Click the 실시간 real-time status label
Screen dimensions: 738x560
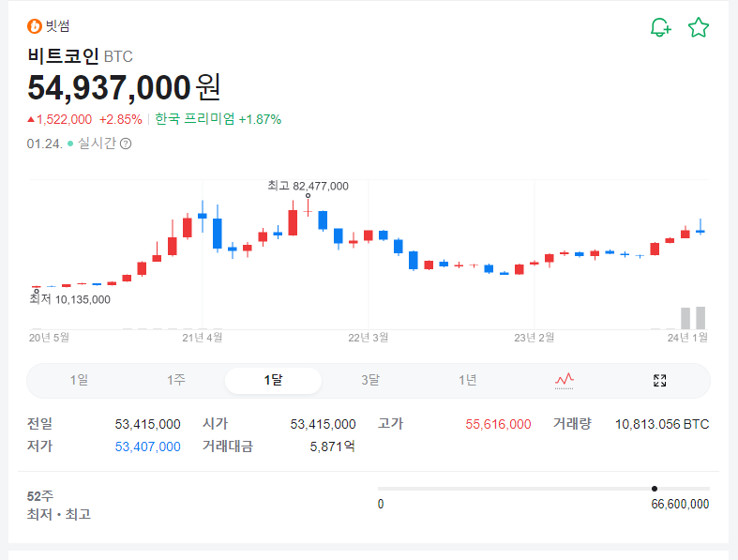[x=97, y=144]
